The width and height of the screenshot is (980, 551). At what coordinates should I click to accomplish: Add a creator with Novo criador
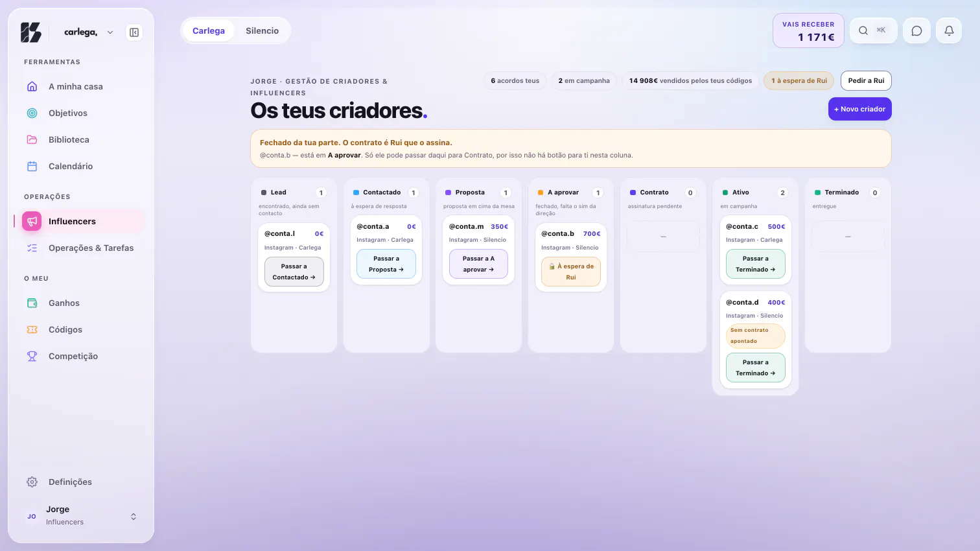859,109
